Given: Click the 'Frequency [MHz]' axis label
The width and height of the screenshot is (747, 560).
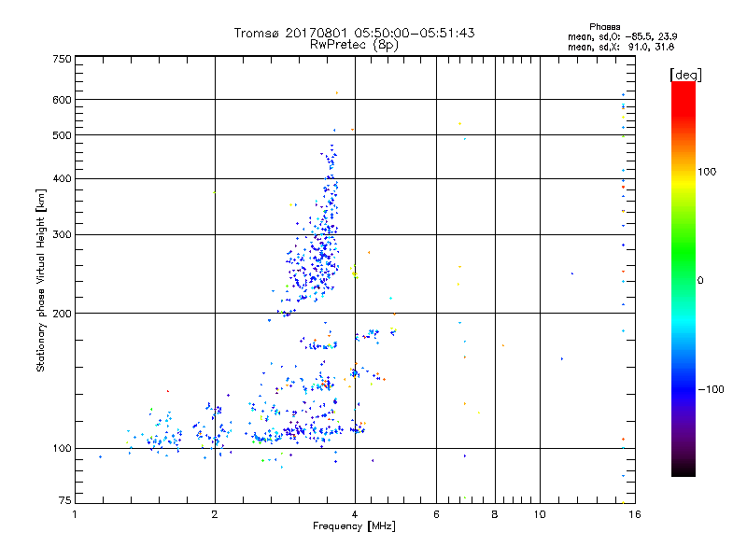Looking at the screenshot, I should tap(354, 526).
